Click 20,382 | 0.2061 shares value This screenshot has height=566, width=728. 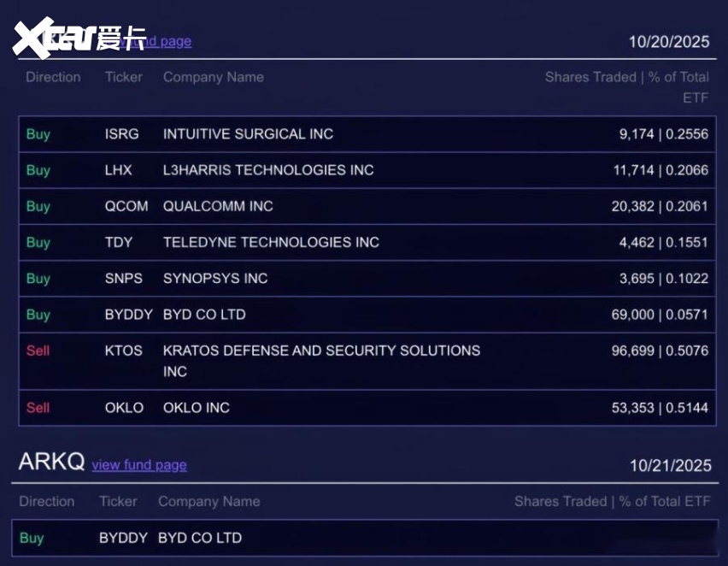660,206
